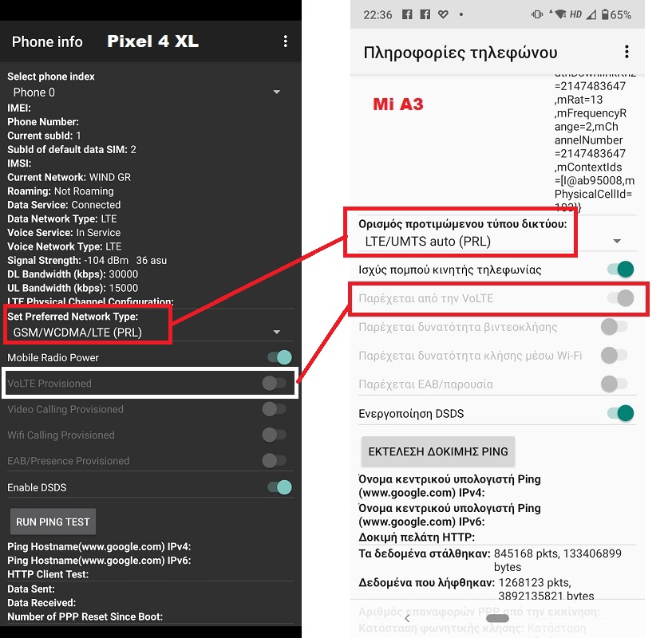The width and height of the screenshot is (672, 638).
Task: Open the overflow menu in Pixel 4 XL Phone info
Action: pos(286,41)
